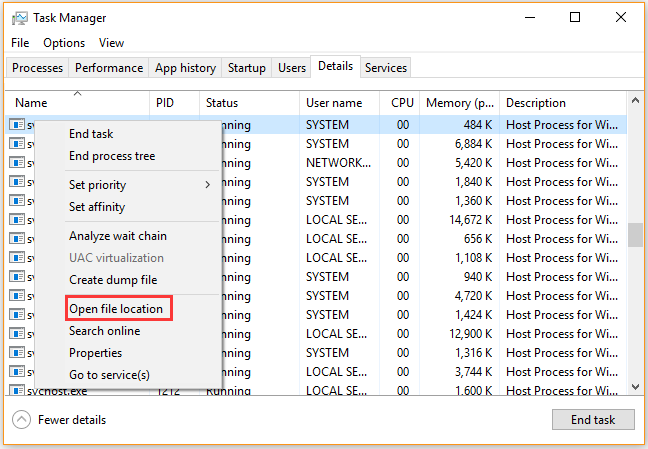Open the Set priority submenu arrow
The width and height of the screenshot is (648, 449).
click(x=207, y=185)
